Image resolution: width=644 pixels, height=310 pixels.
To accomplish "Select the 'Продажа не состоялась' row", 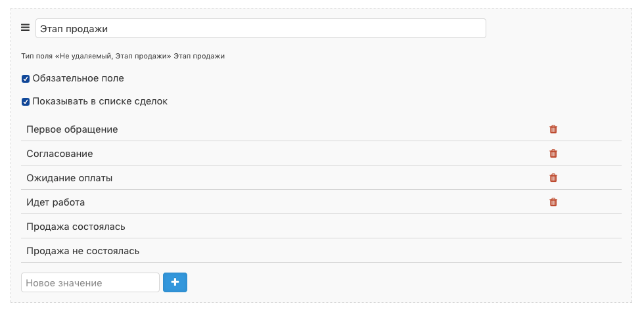I will pyautogui.click(x=321, y=250).
